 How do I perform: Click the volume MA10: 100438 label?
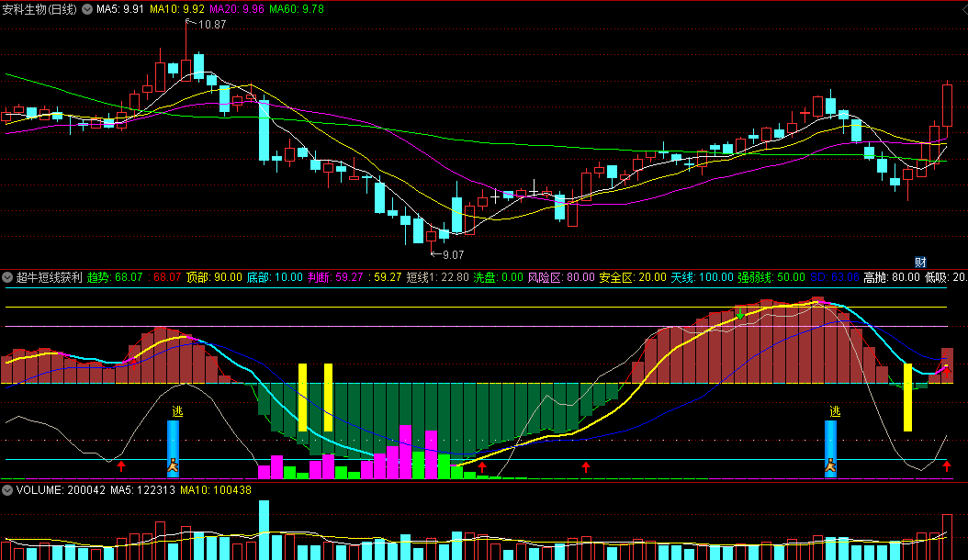click(216, 490)
